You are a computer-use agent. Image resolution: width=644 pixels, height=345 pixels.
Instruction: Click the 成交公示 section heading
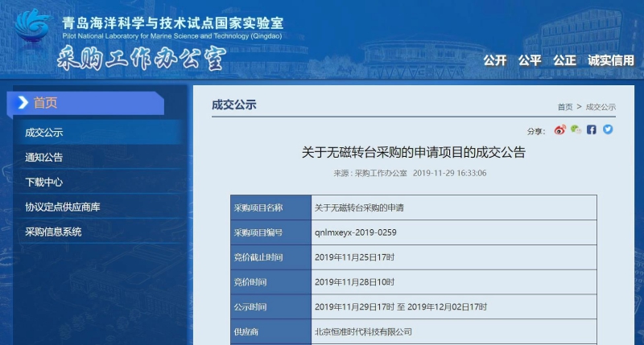click(233, 105)
